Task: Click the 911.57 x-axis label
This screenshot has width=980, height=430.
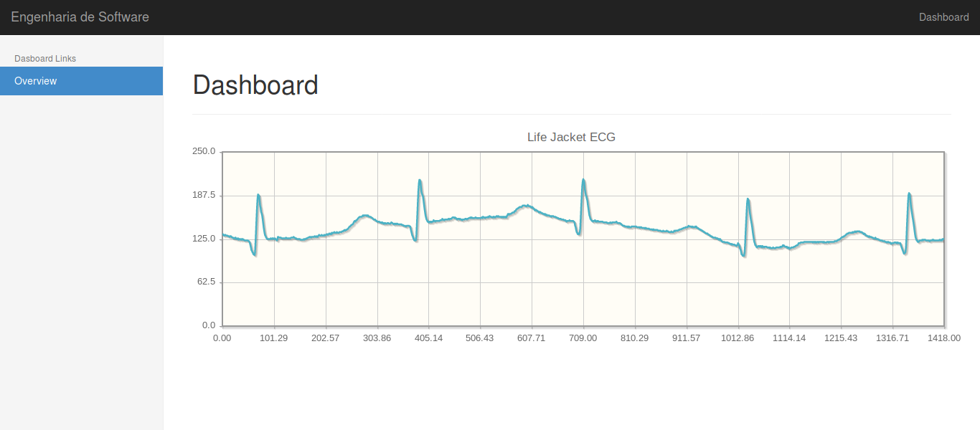Action: (687, 338)
